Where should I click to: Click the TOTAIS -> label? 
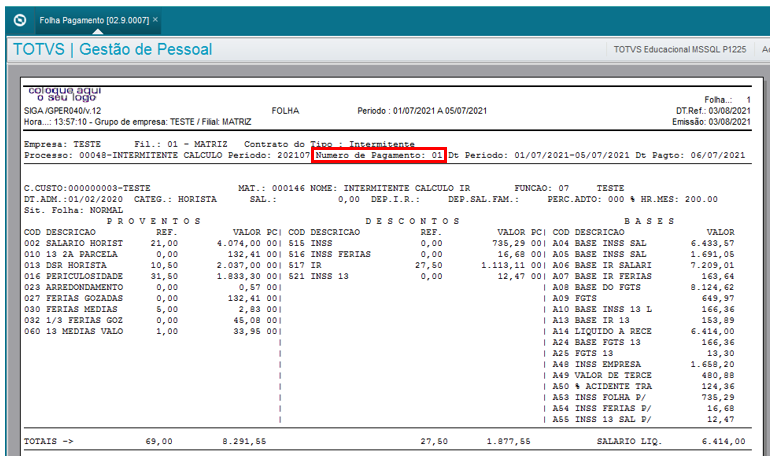tap(49, 441)
